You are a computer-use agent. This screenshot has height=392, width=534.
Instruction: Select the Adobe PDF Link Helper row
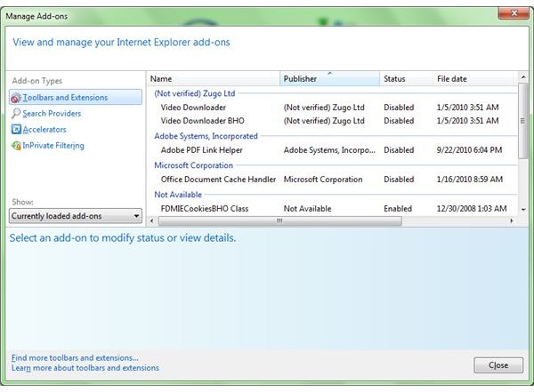(332, 149)
